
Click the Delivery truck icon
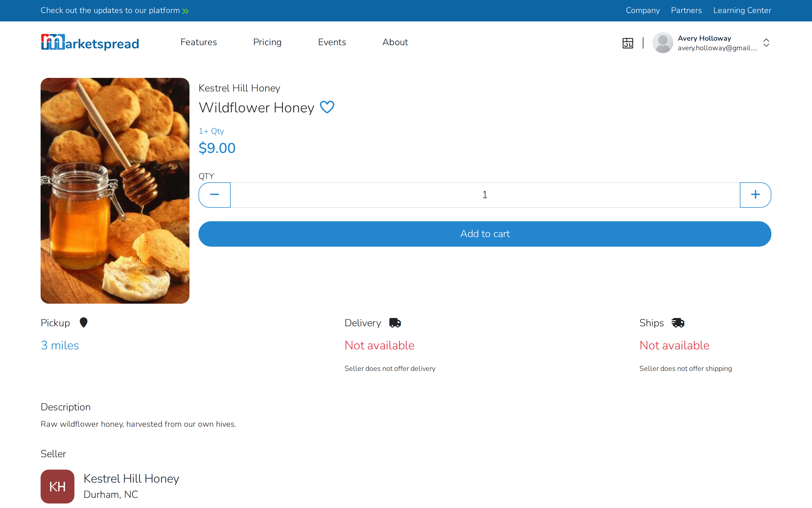(395, 323)
